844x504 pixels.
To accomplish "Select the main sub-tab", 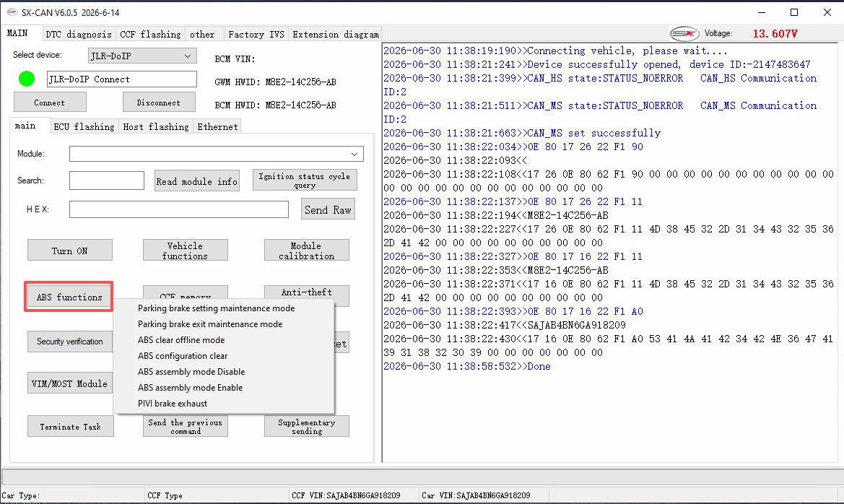I will click(x=25, y=126).
